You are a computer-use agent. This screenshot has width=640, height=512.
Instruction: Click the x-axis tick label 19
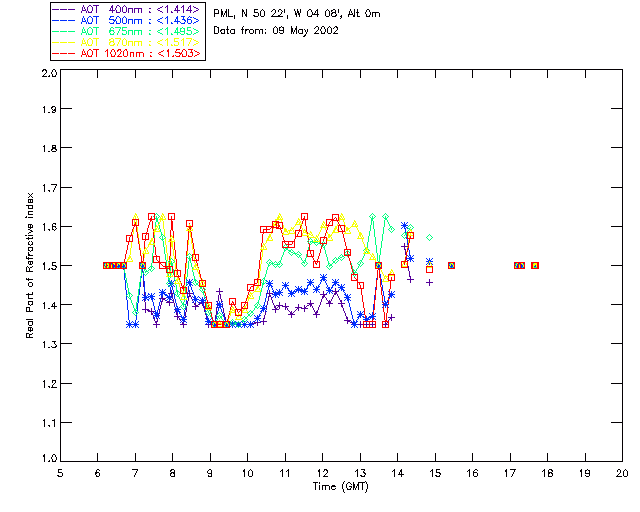(x=585, y=473)
